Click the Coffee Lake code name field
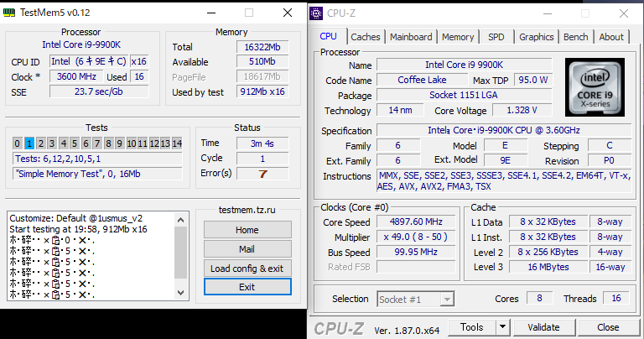The height and width of the screenshot is (339, 644). tap(422, 80)
